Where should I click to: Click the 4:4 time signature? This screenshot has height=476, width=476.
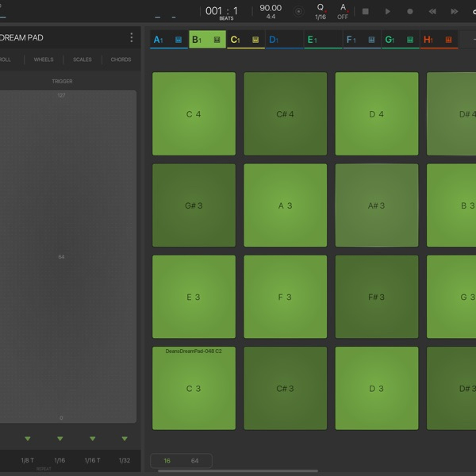271,17
